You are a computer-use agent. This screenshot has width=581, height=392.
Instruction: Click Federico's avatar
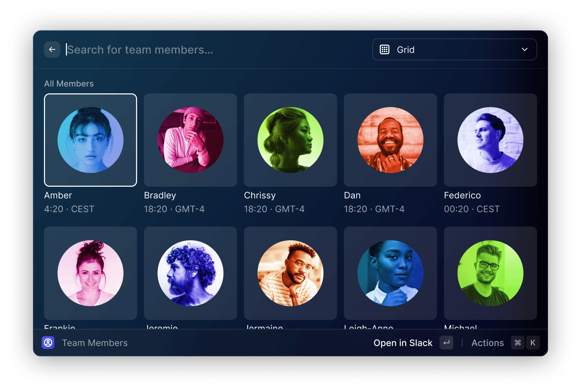tap(490, 140)
